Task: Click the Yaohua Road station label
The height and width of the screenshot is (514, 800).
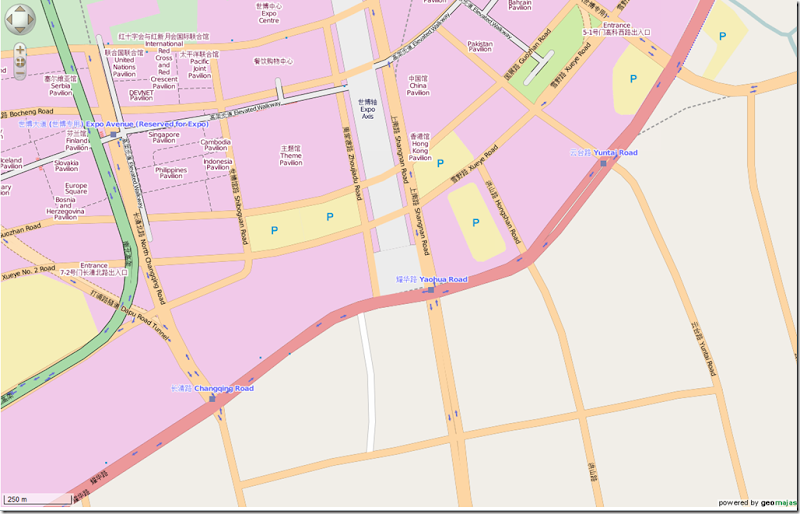Action: (x=432, y=279)
